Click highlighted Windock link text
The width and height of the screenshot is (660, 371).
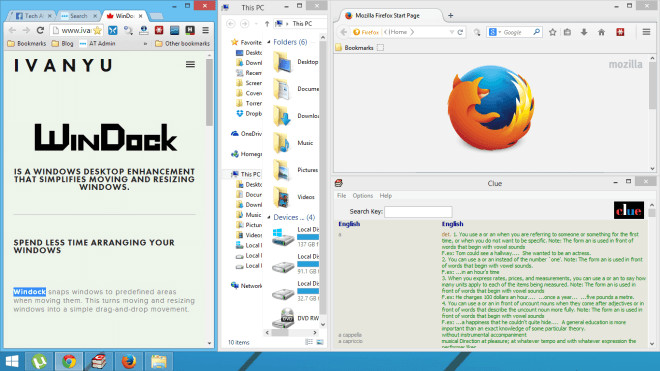coord(29,292)
